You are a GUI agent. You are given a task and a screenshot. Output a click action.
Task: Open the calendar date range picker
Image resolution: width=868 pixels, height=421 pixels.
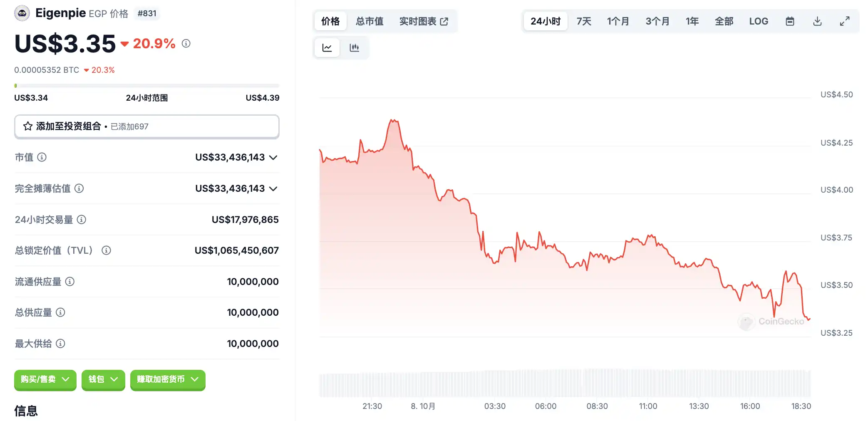pos(790,21)
